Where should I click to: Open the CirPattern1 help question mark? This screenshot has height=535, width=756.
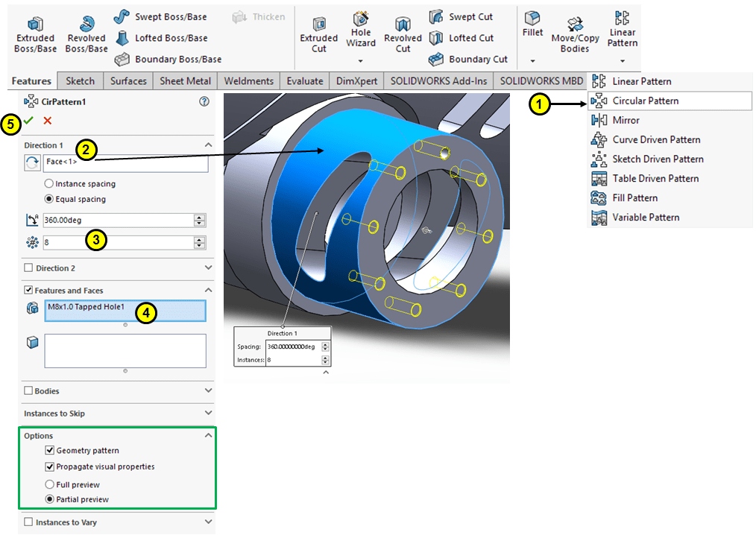pos(204,101)
